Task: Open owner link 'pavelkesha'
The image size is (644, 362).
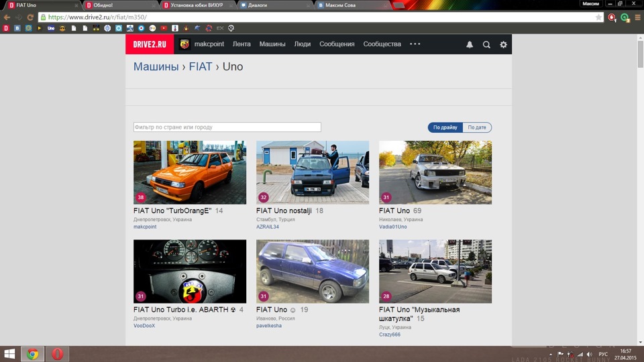Action: click(269, 326)
